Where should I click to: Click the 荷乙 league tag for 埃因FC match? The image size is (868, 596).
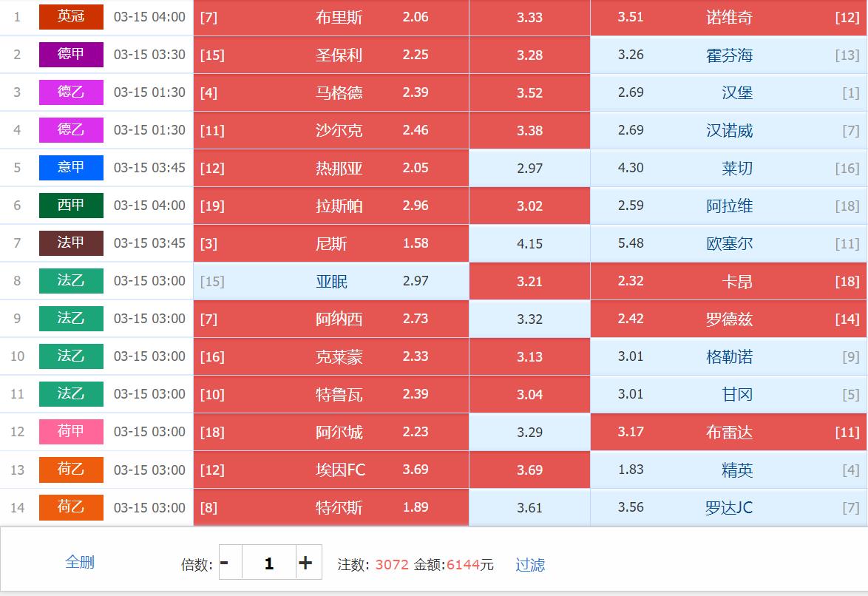click(71, 469)
